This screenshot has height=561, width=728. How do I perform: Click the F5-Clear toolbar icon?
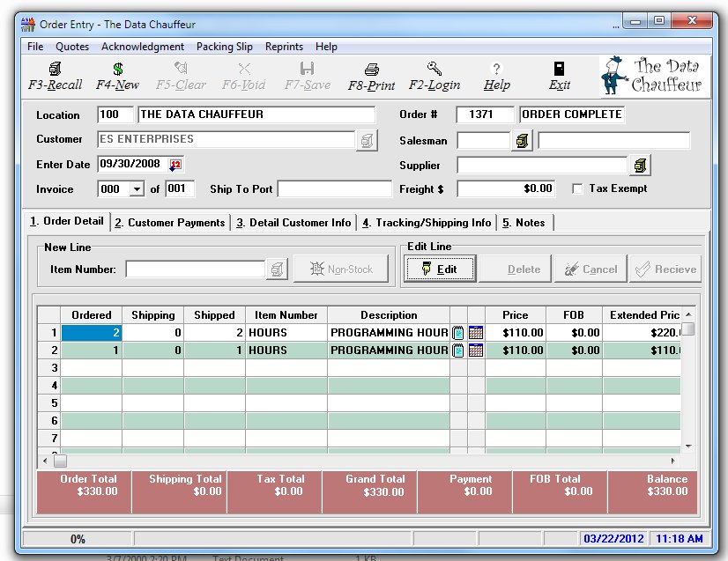tap(181, 68)
